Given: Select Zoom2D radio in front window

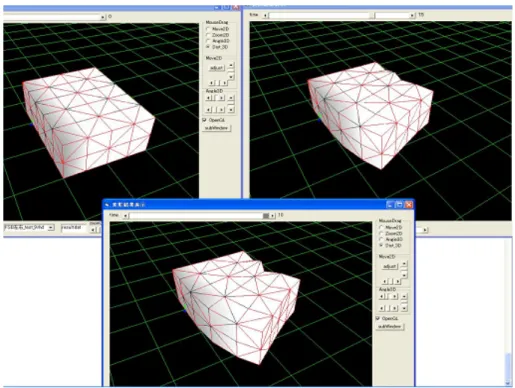Looking at the screenshot, I should 381,233.
